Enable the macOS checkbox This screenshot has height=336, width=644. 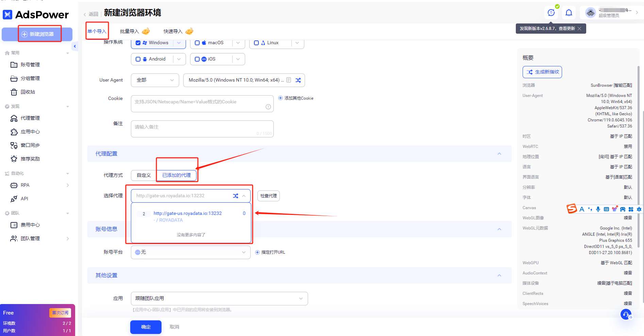pyautogui.click(x=197, y=43)
